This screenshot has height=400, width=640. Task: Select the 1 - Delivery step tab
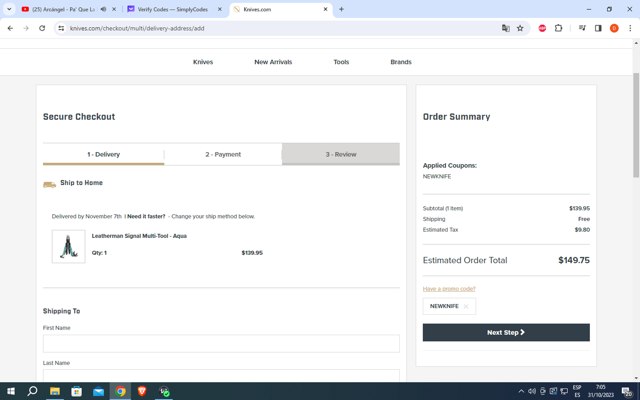coord(103,154)
